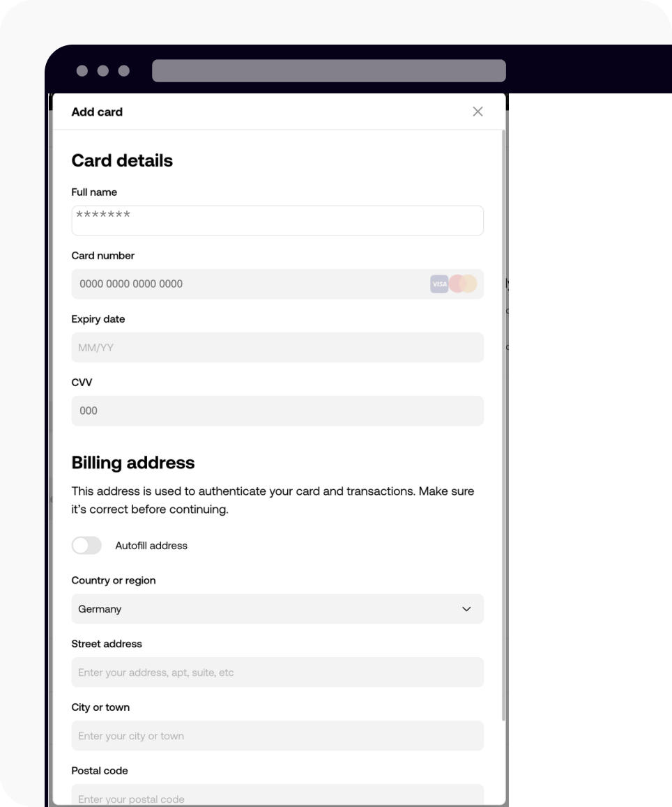Click the Street address field
Screen dimensions: 672x807
click(277, 672)
